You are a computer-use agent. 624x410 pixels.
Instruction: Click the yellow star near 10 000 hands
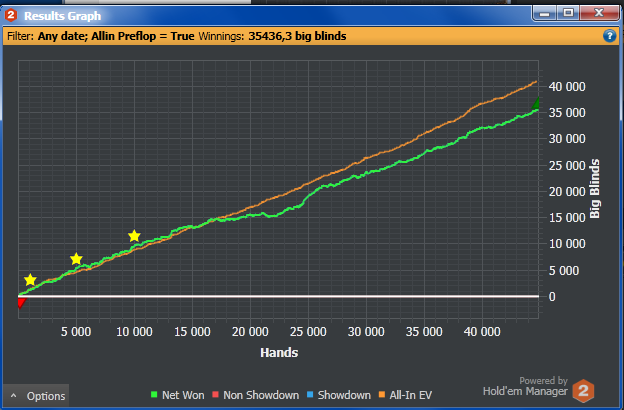pos(135,236)
